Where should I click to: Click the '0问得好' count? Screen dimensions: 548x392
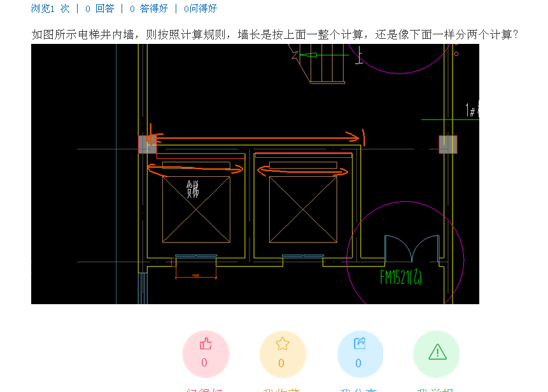pyautogui.click(x=200, y=8)
